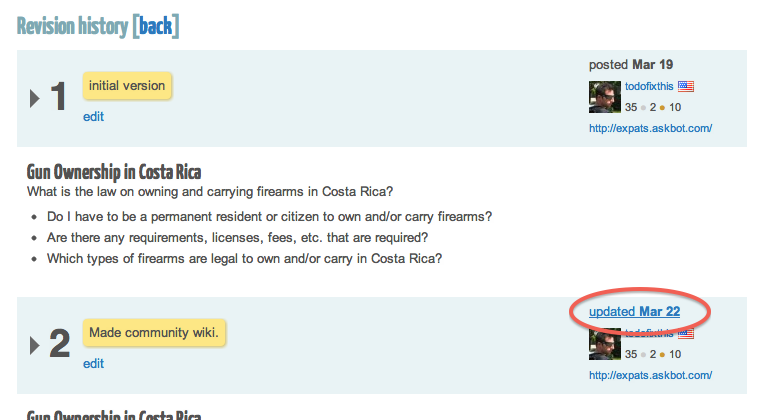758x420 pixels.
Task: Open the back link in heading
Action: [x=156, y=26]
